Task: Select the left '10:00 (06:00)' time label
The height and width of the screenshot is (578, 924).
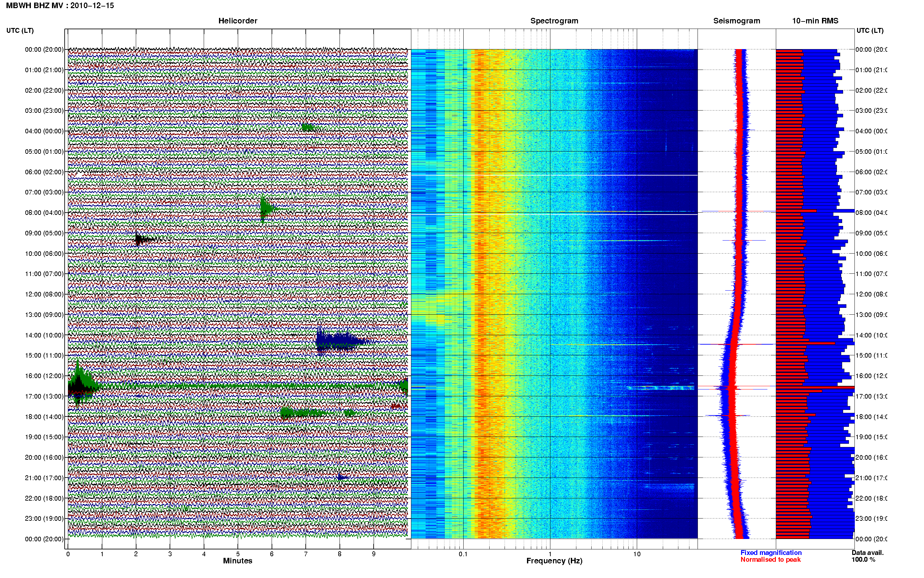Action: pyautogui.click(x=44, y=254)
